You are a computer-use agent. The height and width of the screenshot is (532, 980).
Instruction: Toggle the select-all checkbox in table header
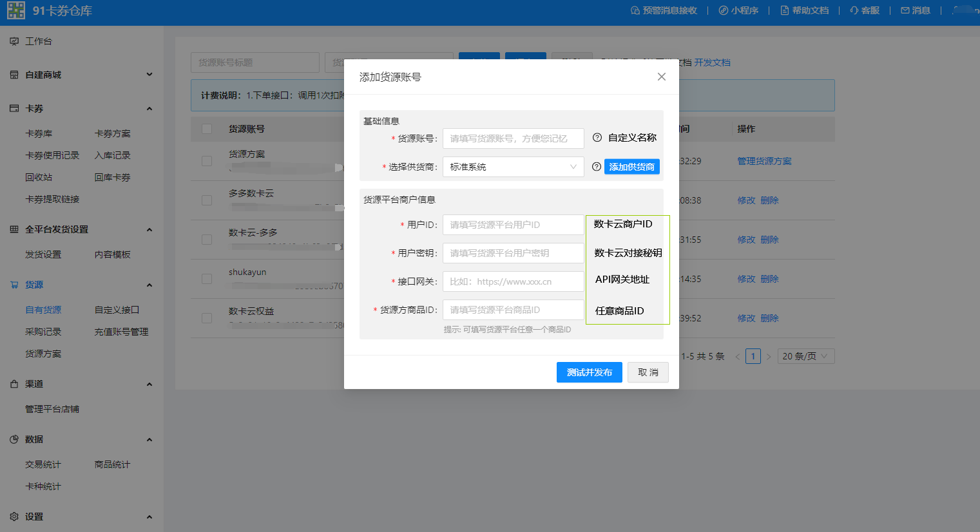(207, 129)
